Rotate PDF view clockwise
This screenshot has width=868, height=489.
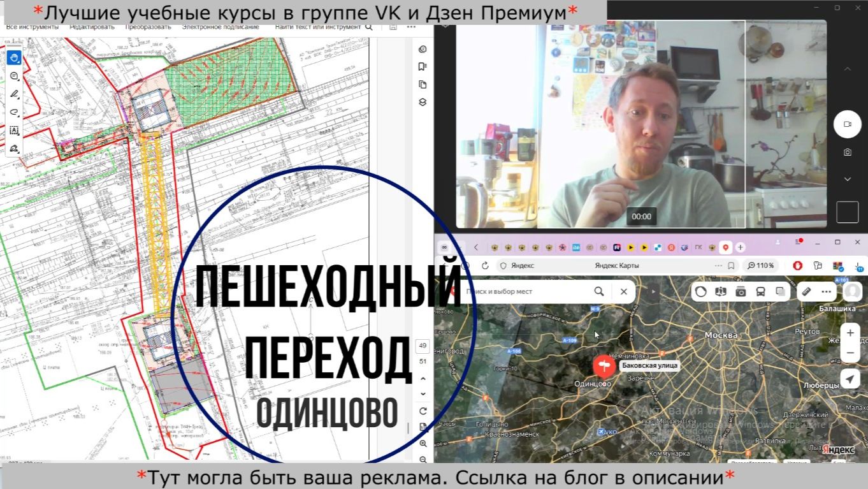[x=423, y=411]
